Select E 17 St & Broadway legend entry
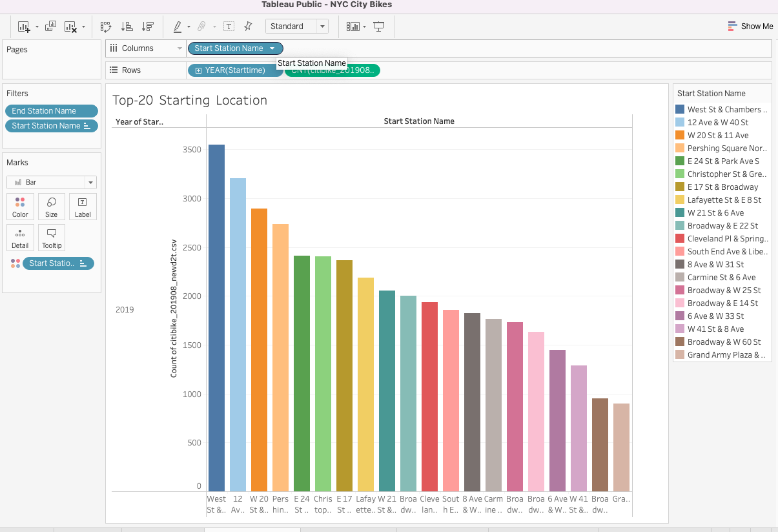 point(722,187)
